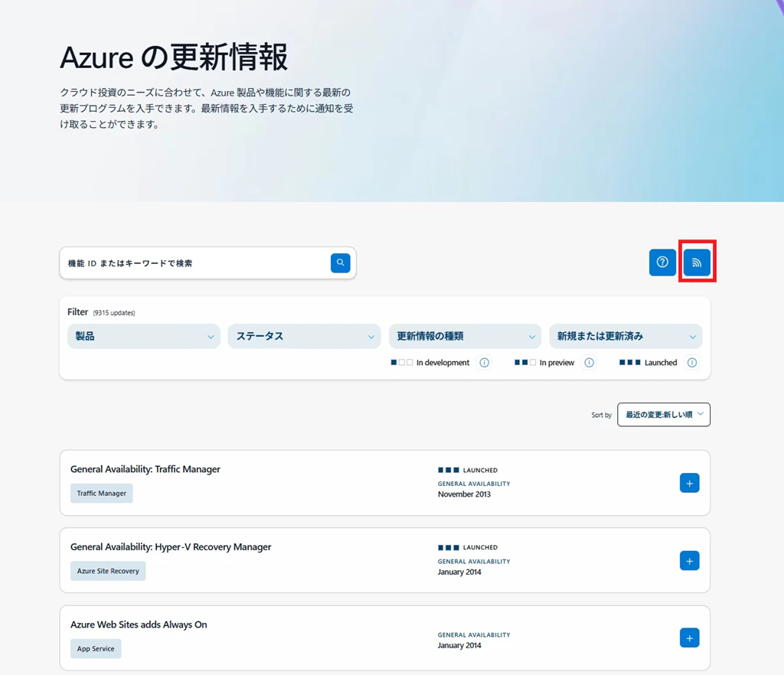Select the Traffic Manager product tag
The image size is (784, 675).
[102, 493]
